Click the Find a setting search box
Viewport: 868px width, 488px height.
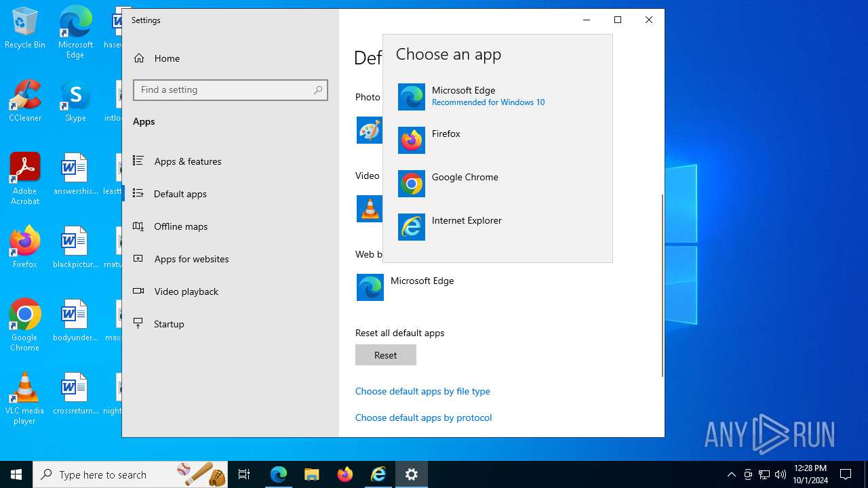224,90
